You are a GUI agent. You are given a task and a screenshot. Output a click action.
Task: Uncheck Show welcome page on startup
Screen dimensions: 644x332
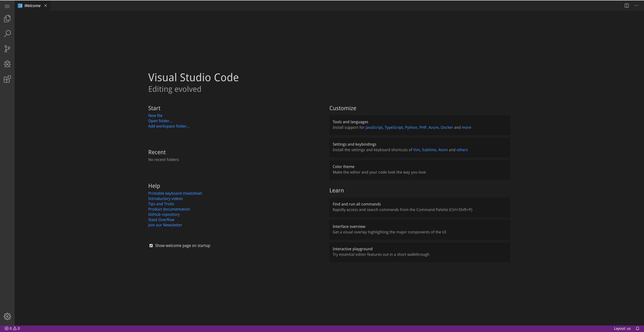point(151,245)
